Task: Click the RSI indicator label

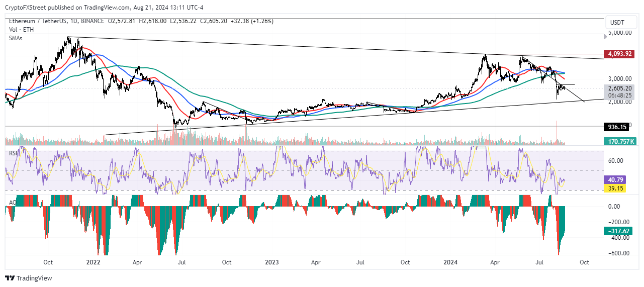Action: point(13,152)
